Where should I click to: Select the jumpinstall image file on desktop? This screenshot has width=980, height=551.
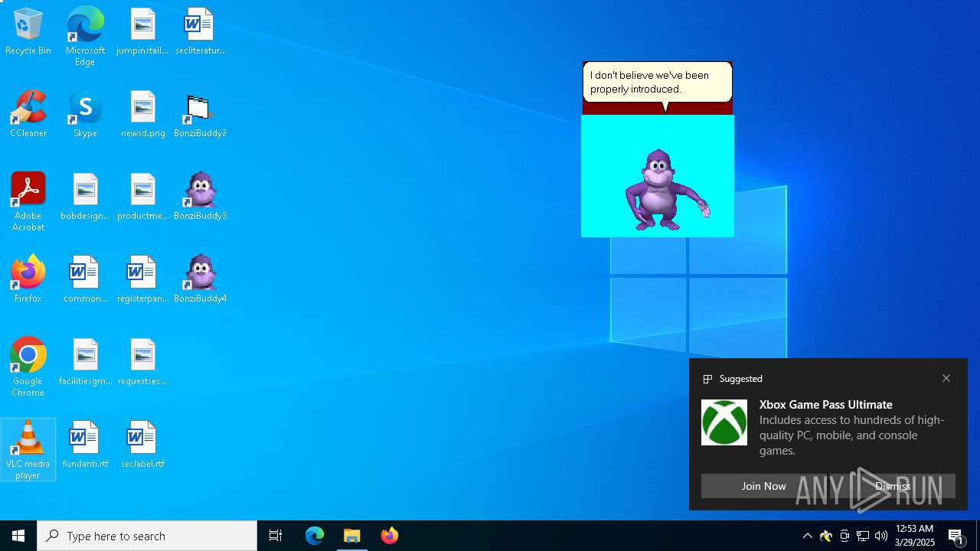142,31
